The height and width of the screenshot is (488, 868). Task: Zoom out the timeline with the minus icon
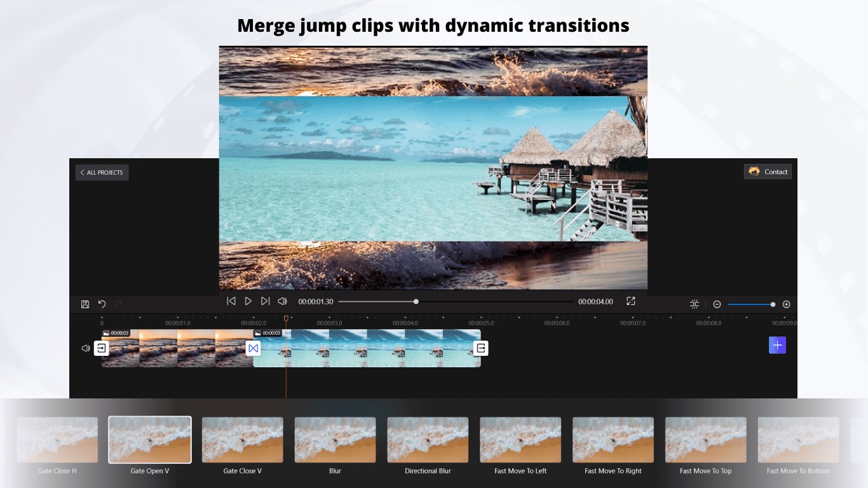(x=717, y=304)
